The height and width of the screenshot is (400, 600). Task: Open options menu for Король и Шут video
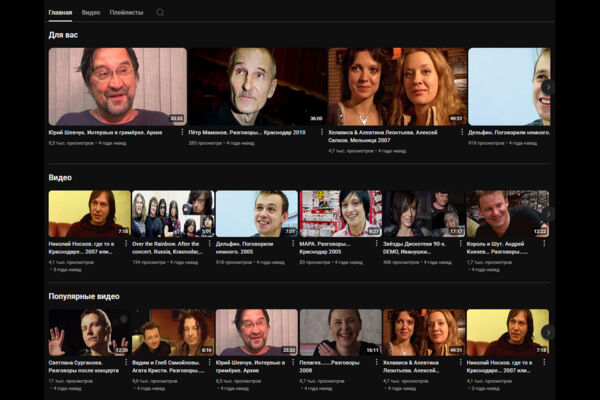coord(544,243)
